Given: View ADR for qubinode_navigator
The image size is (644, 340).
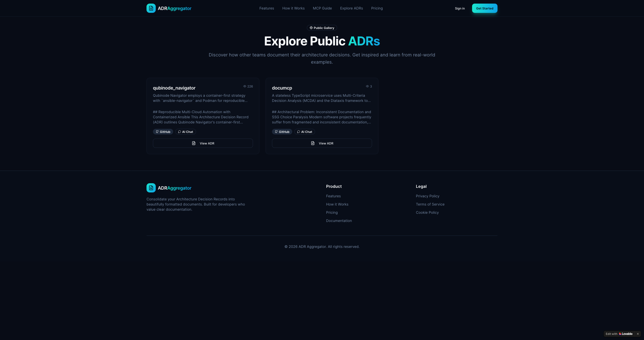Looking at the screenshot, I should [x=203, y=143].
